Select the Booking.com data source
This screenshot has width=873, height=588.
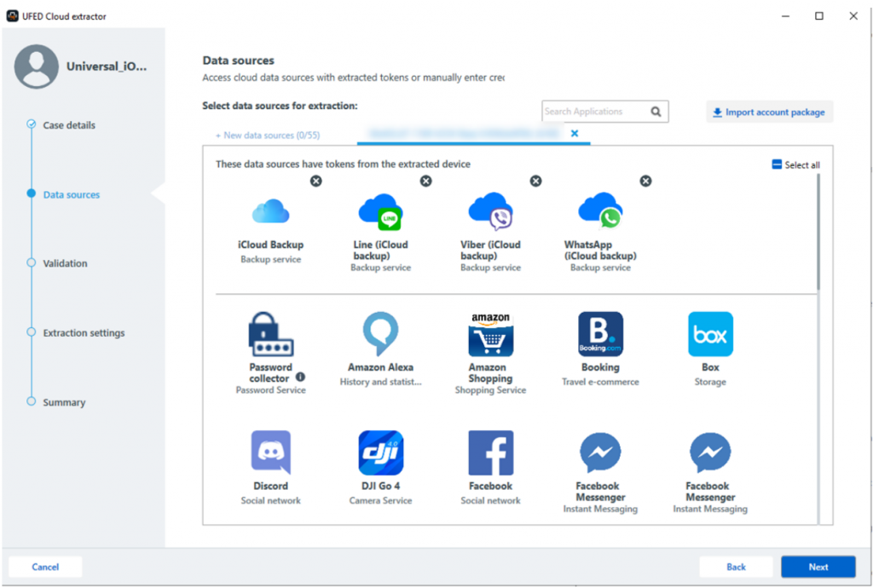600,334
